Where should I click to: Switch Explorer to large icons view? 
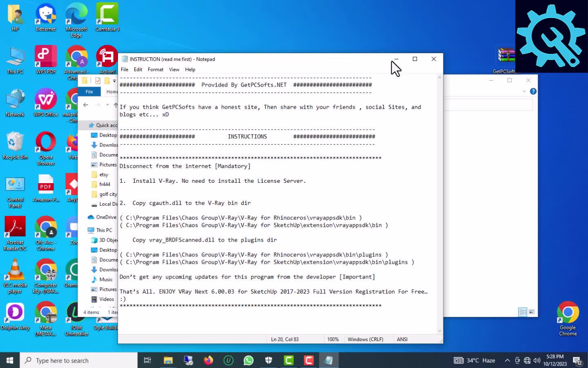[532, 312]
